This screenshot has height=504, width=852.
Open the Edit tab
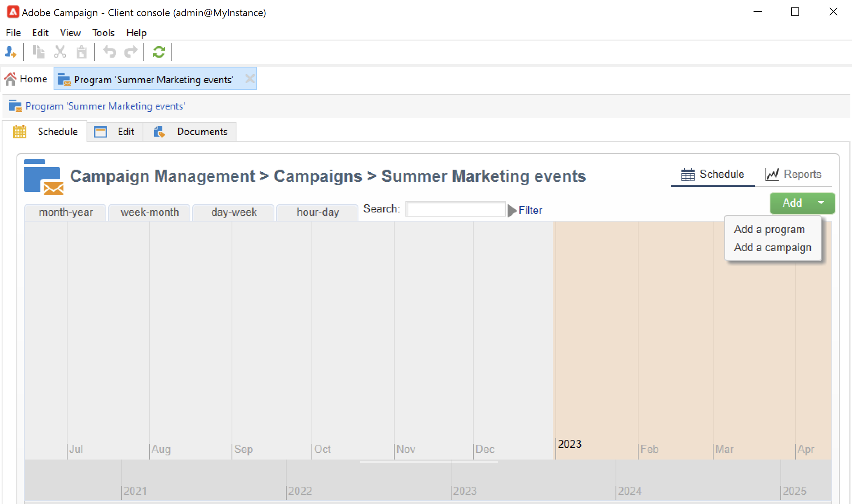pyautogui.click(x=125, y=132)
